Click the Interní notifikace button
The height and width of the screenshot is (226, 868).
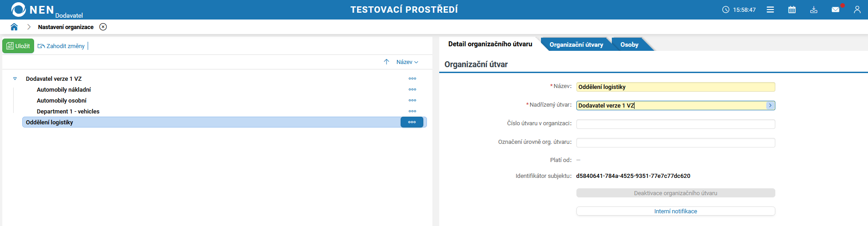675,211
